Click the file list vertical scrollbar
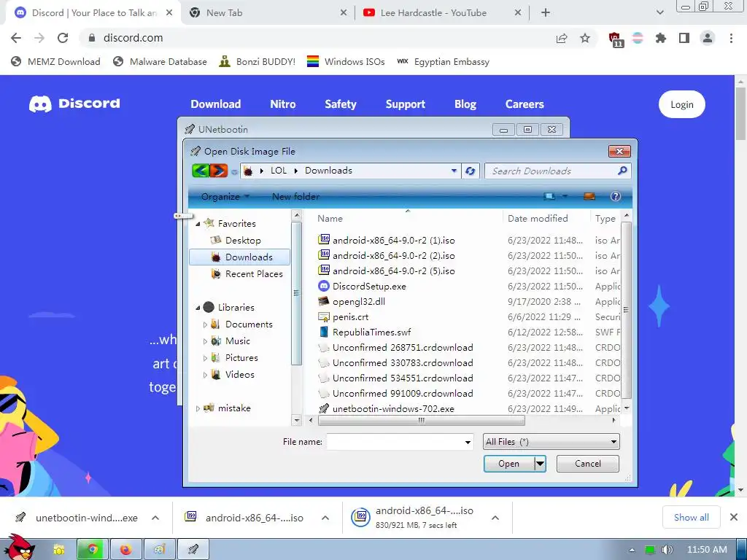The image size is (747, 560). (x=626, y=311)
